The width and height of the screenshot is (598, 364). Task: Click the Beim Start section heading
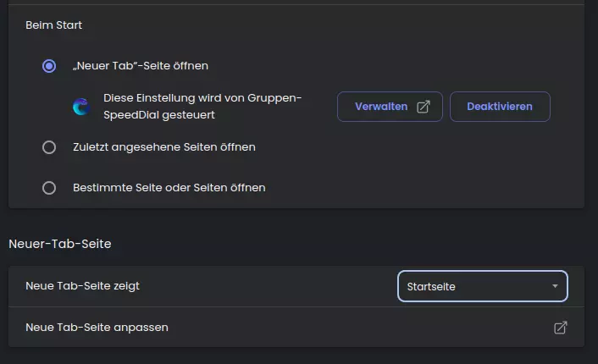click(53, 25)
